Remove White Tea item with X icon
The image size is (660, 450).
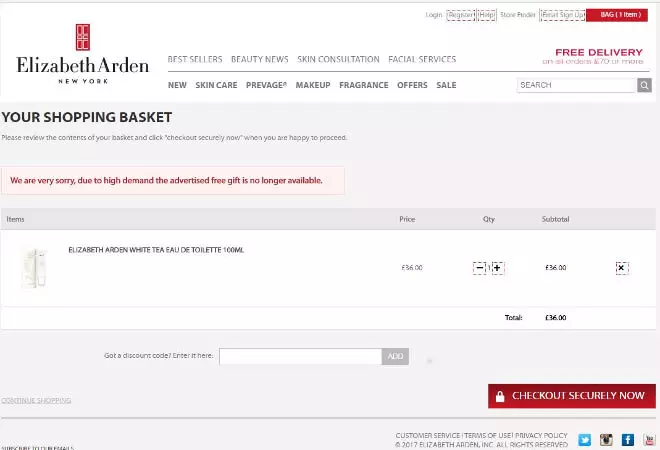tap(622, 268)
